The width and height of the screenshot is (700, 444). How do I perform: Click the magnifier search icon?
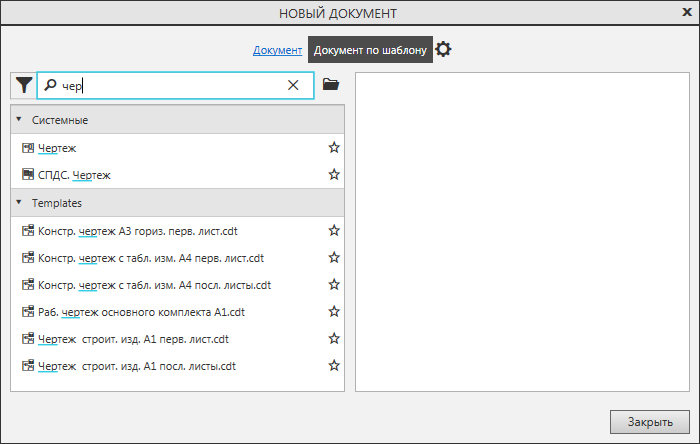click(x=50, y=86)
